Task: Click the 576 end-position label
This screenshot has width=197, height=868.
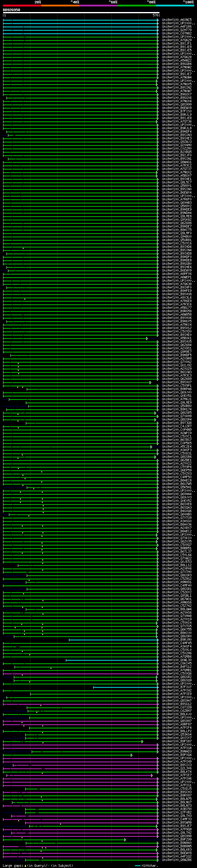Action: [155, 15]
